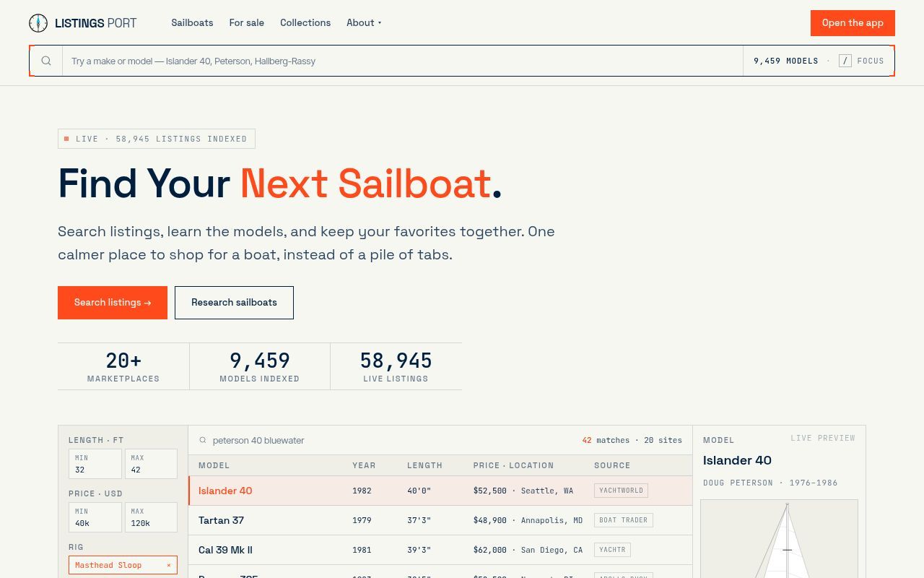Go to For sale page

coord(247,22)
